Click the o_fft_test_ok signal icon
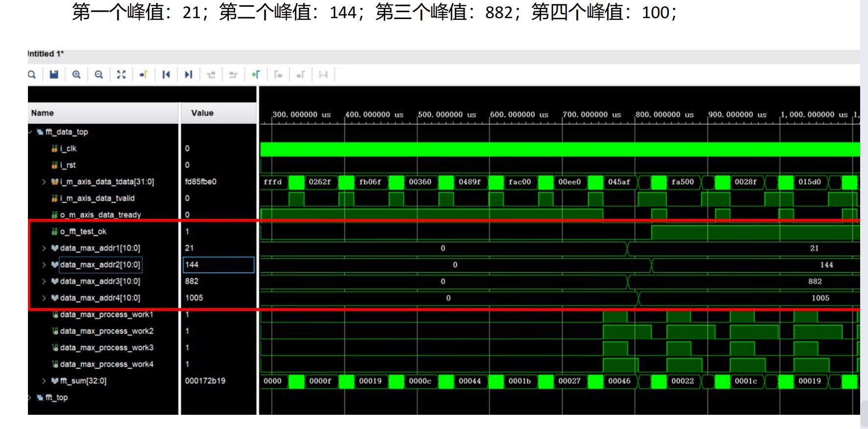 tap(55, 232)
